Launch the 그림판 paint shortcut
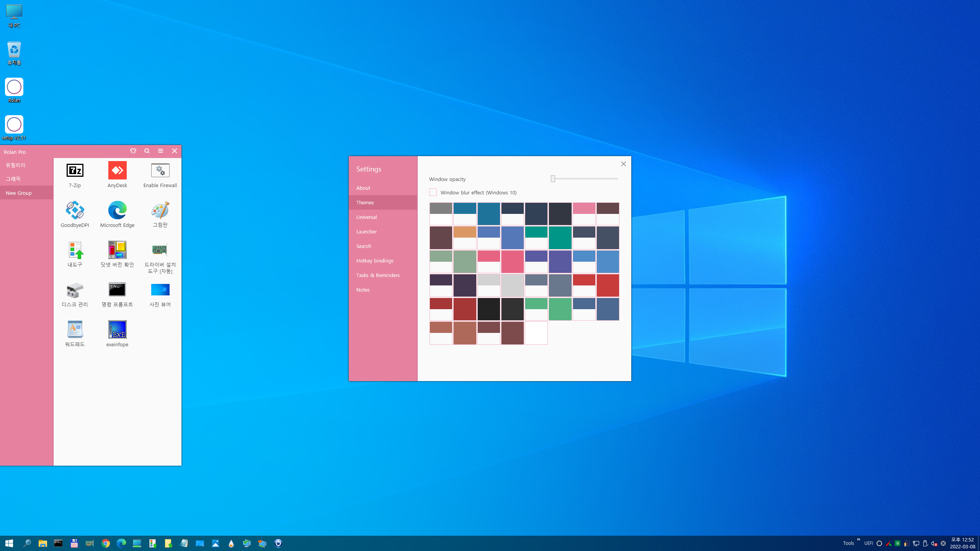This screenshot has width=980, height=551. (x=160, y=215)
